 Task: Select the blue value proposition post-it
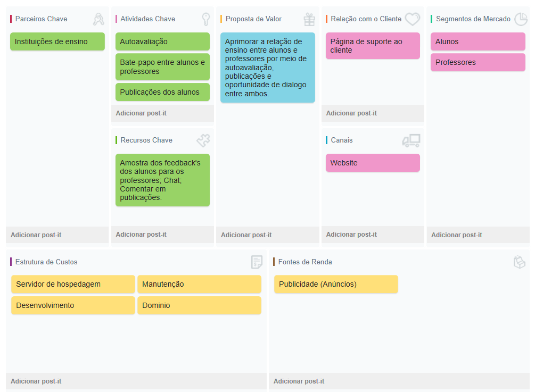tap(267, 67)
